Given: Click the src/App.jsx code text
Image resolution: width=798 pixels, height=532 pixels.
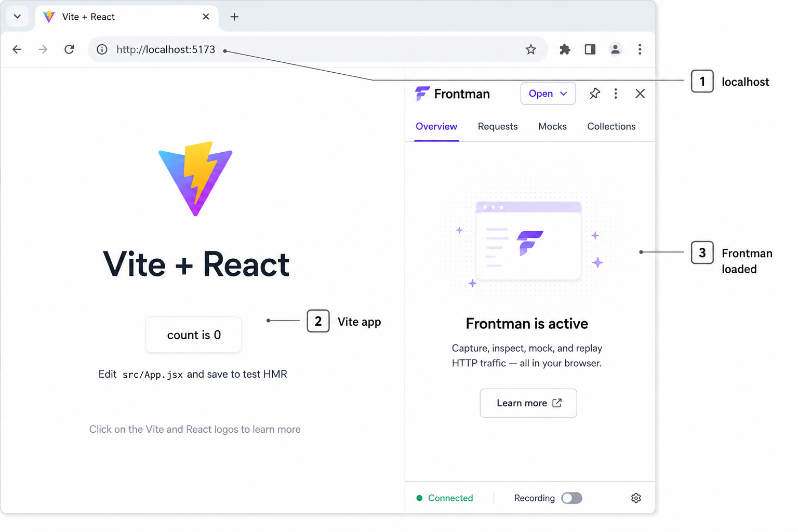Looking at the screenshot, I should [153, 375].
